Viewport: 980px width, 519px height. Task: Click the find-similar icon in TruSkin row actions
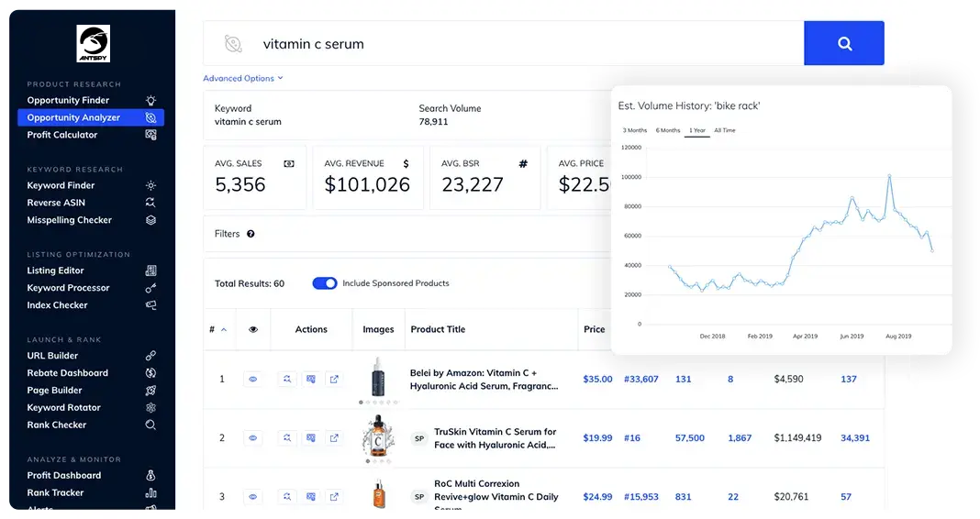click(286, 438)
